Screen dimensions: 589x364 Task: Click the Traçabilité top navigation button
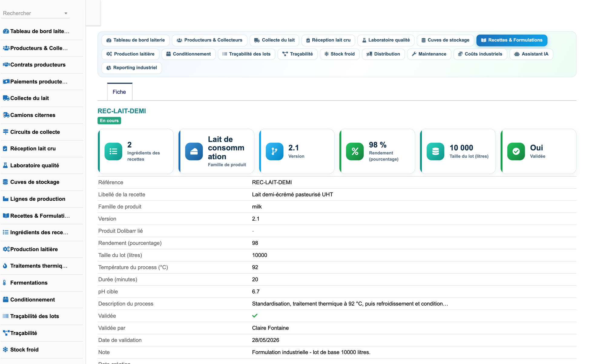[x=298, y=54]
